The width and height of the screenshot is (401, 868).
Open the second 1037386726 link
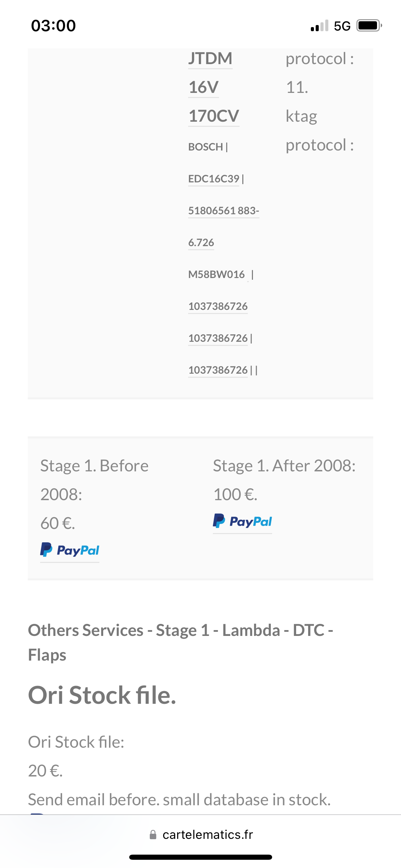[218, 338]
